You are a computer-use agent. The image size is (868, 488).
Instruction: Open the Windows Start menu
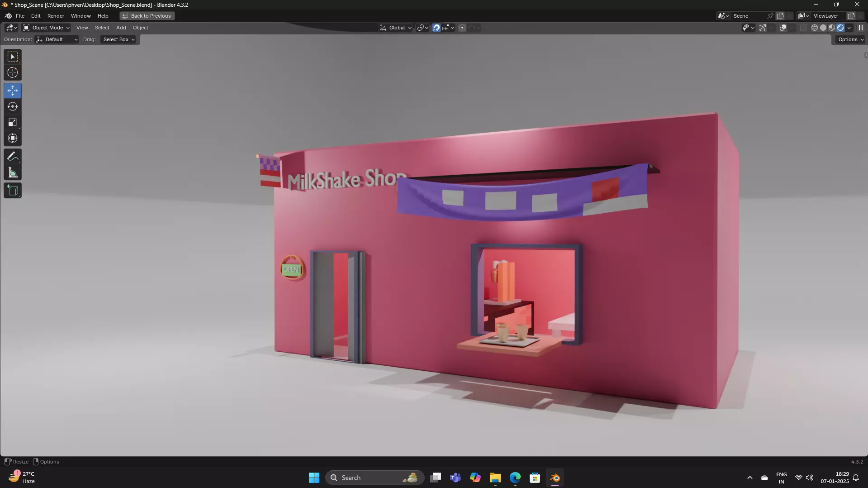pos(314,478)
